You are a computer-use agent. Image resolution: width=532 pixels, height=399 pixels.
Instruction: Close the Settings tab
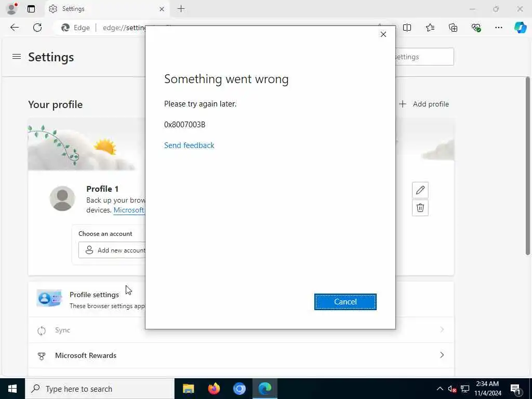tap(162, 9)
